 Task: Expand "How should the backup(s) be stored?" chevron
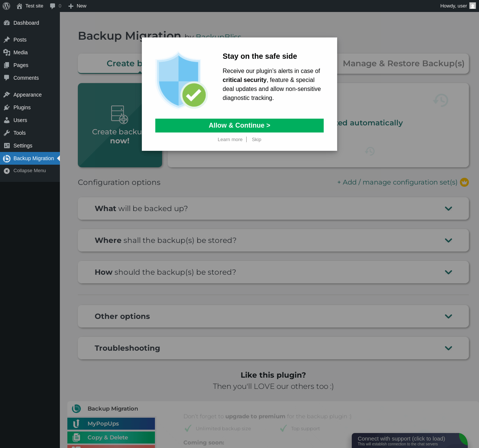(448, 272)
